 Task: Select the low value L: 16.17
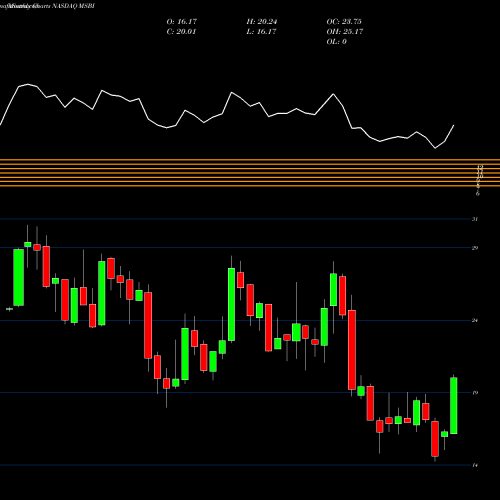[x=261, y=32]
